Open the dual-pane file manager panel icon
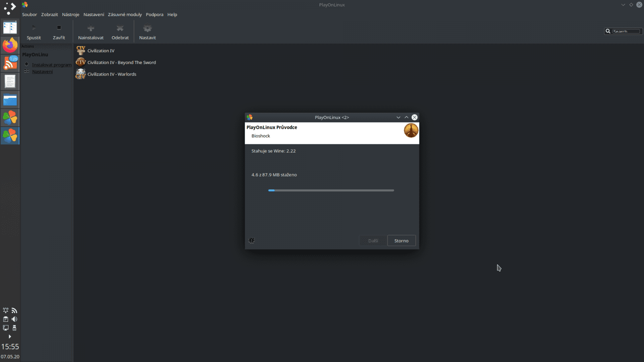 (x=10, y=27)
